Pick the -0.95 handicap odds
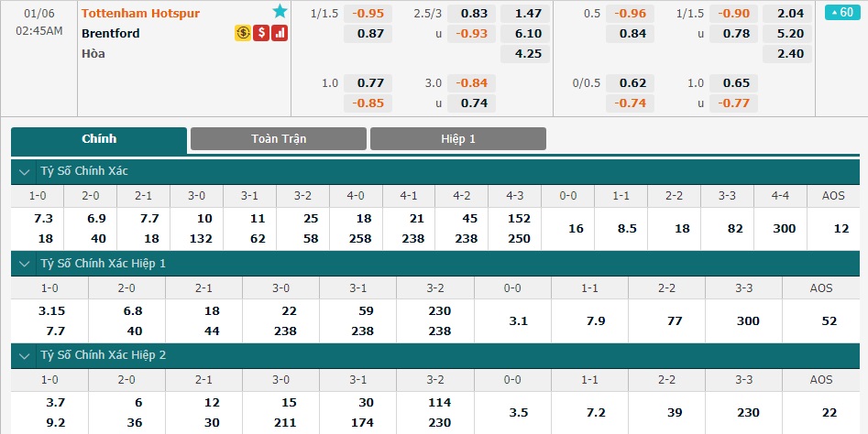This screenshot has width=868, height=434. click(x=368, y=13)
